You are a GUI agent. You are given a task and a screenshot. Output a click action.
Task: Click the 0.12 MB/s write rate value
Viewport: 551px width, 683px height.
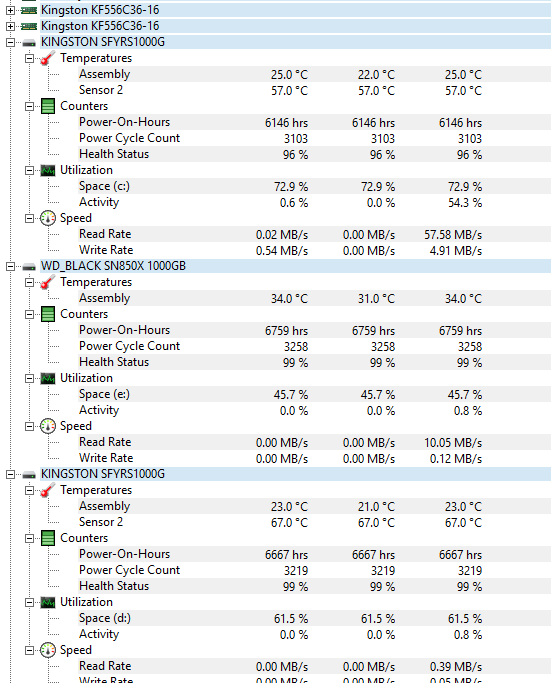click(x=456, y=459)
